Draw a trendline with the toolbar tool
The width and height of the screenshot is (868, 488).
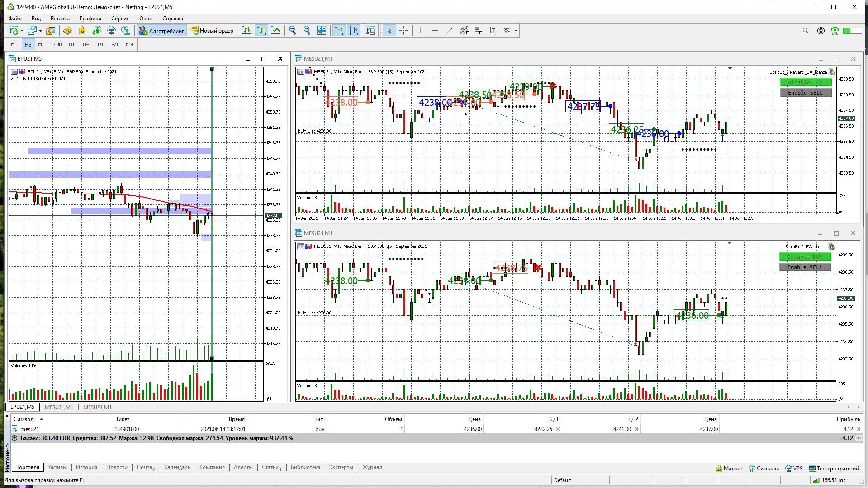[x=449, y=30]
